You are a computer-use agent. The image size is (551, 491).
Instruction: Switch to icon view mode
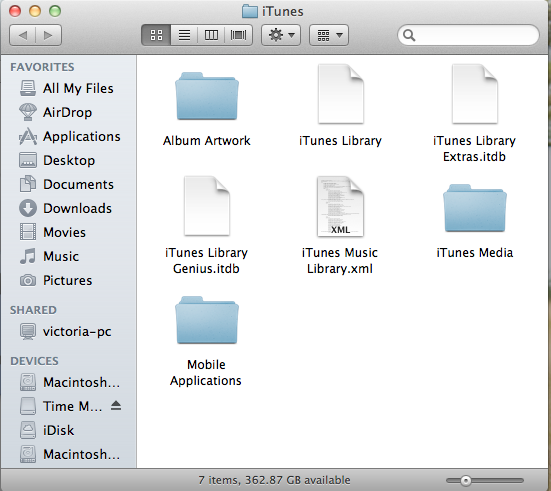click(156, 35)
